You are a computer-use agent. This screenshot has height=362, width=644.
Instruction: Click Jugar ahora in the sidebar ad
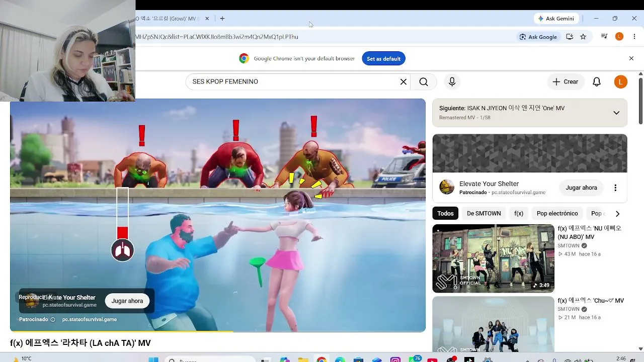[581, 188]
